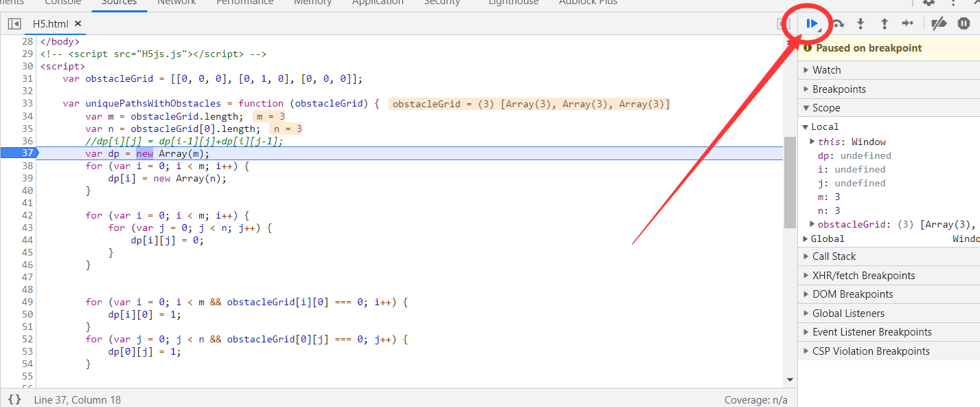Open the Customize DevTools three-dot menu
This screenshot has width=980, height=407.
(955, 3)
